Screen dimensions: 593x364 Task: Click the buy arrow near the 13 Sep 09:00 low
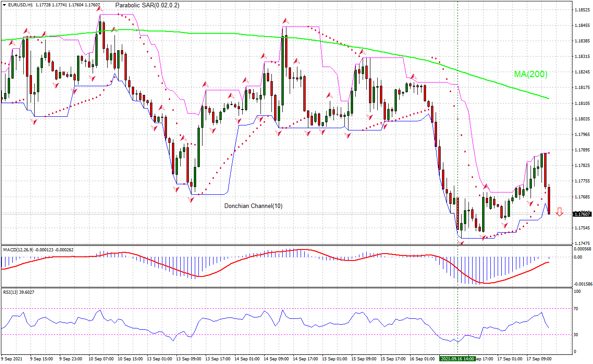click(191, 199)
